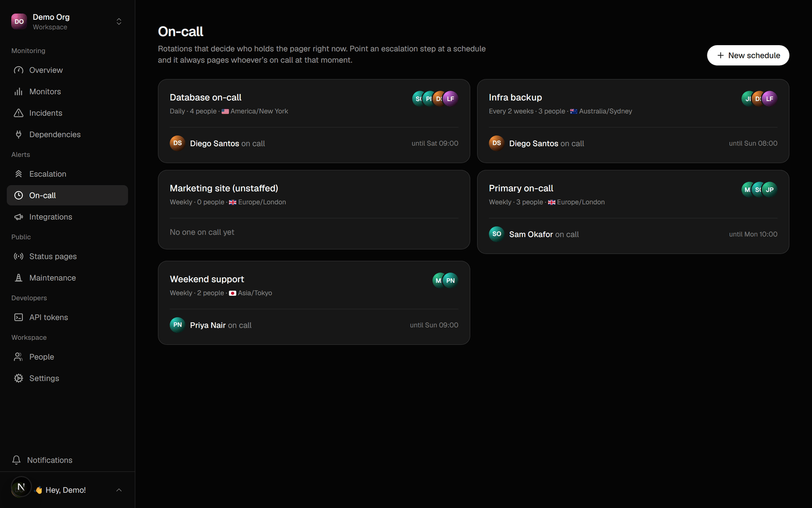Click DS avatar beside Diego Santos in Infra backup

click(x=497, y=143)
